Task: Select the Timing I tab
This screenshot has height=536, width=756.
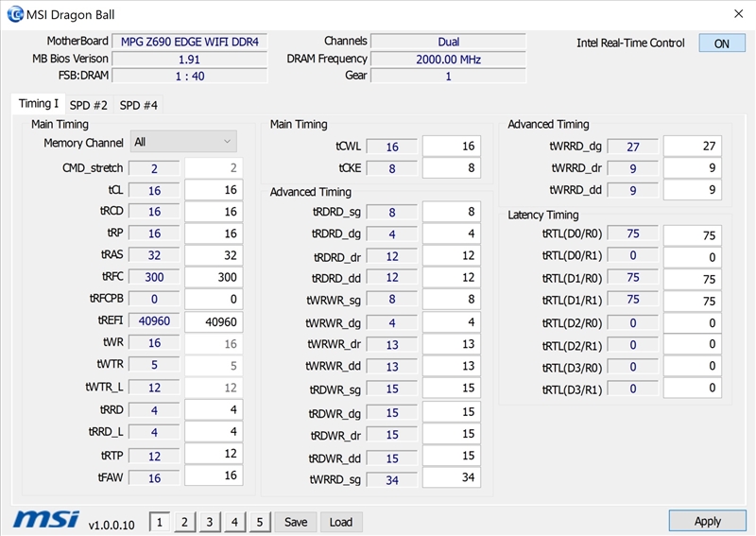Action: click(38, 104)
